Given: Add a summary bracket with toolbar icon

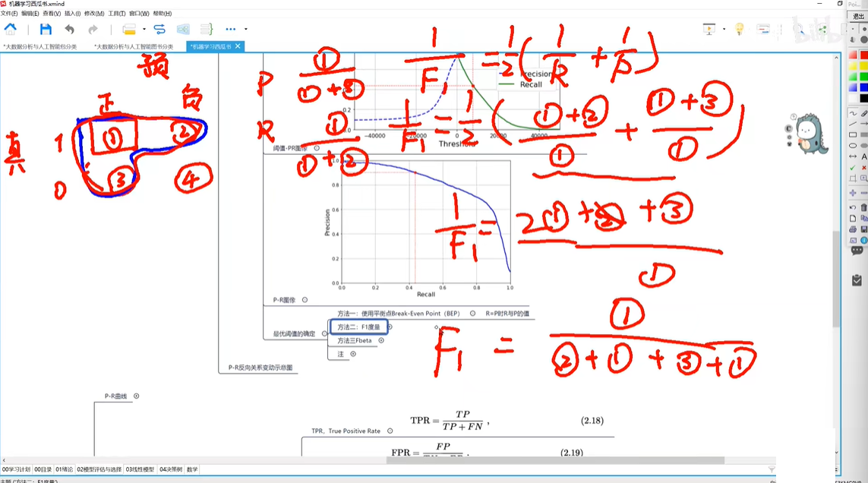Looking at the screenshot, I should pyautogui.click(x=207, y=29).
